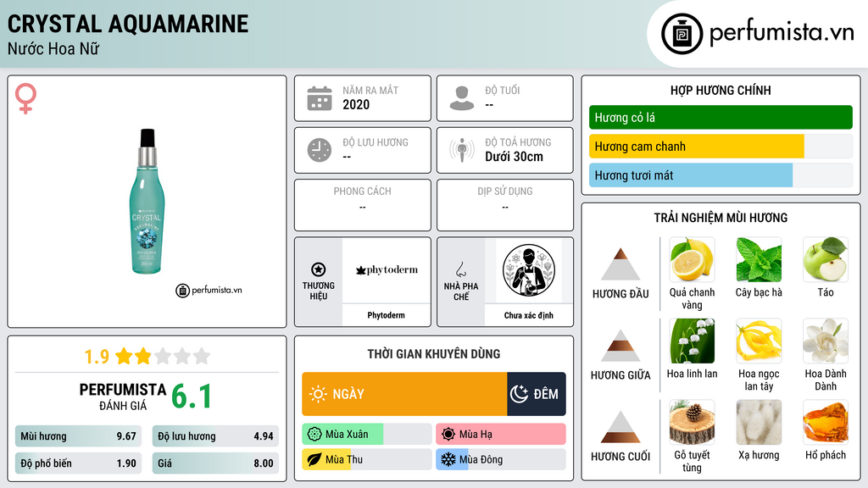Click the DỊP SỬ DỤNG occasion box
This screenshot has height=488, width=868.
pyautogui.click(x=505, y=205)
